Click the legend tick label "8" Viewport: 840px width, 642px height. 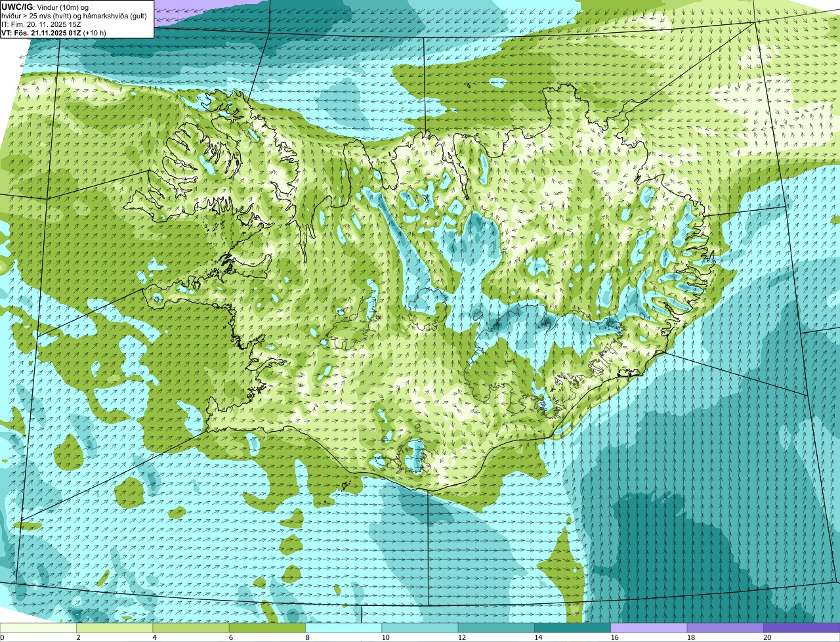click(306, 637)
